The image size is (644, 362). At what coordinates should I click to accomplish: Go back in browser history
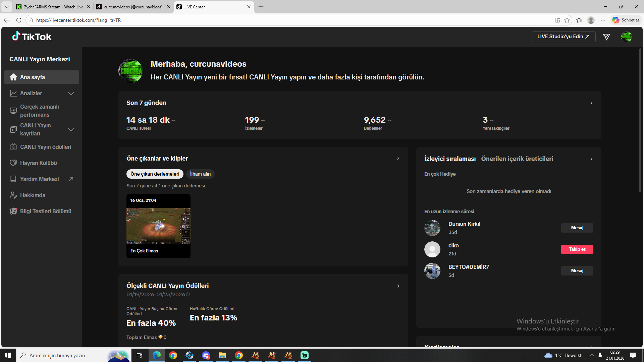7,20
